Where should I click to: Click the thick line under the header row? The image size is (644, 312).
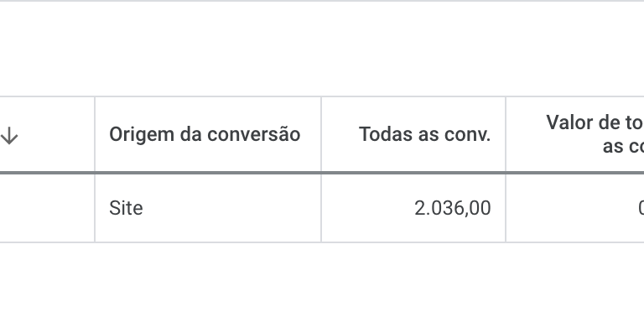point(322,173)
